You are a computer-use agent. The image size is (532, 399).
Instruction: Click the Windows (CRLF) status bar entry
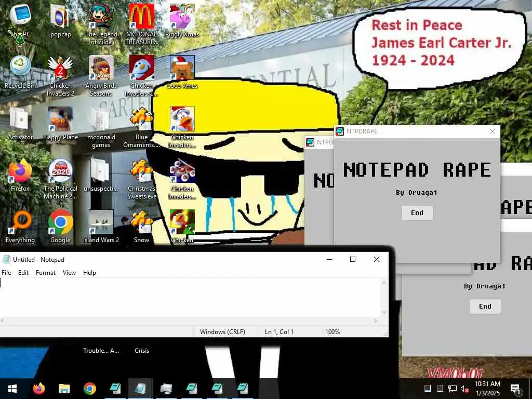pos(222,332)
